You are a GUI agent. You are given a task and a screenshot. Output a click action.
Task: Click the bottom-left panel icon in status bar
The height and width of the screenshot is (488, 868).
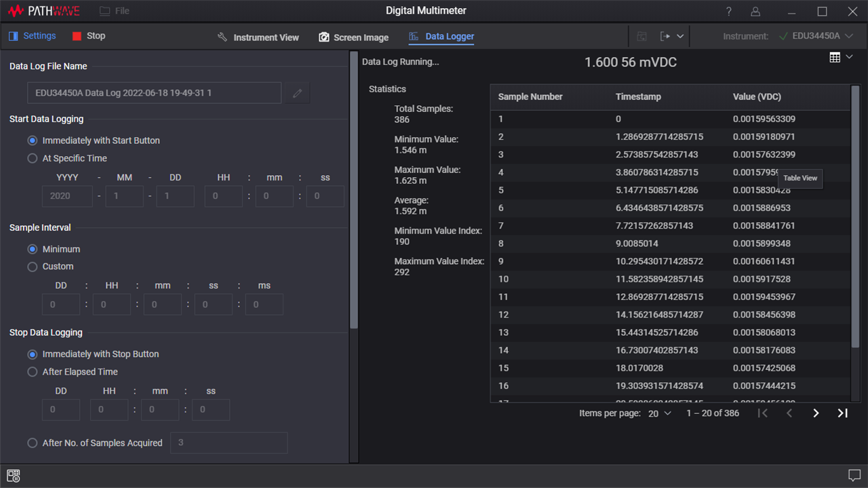coord(14,475)
